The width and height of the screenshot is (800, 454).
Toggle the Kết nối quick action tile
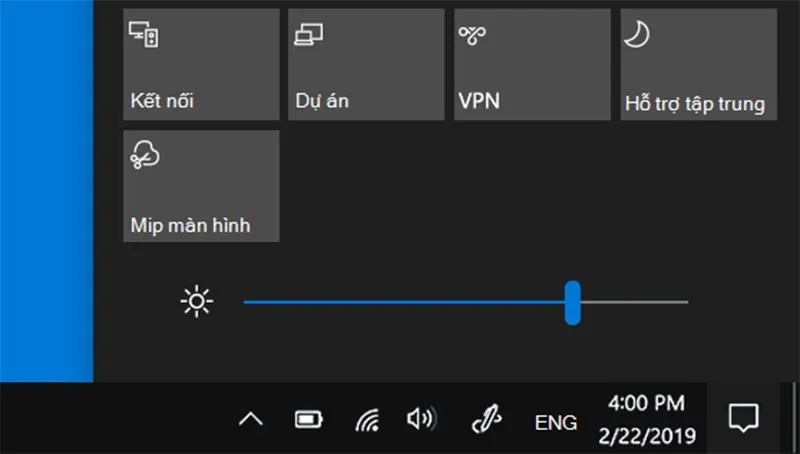(201, 64)
